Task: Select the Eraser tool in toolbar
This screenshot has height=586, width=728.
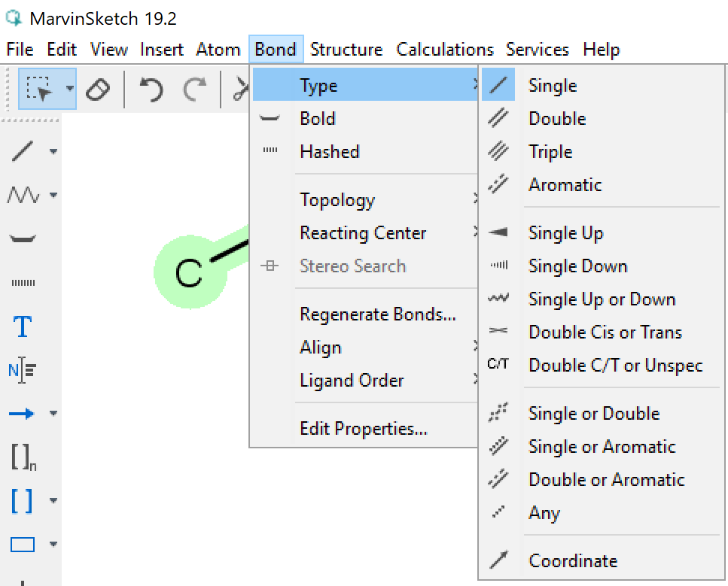Action: pyautogui.click(x=99, y=90)
